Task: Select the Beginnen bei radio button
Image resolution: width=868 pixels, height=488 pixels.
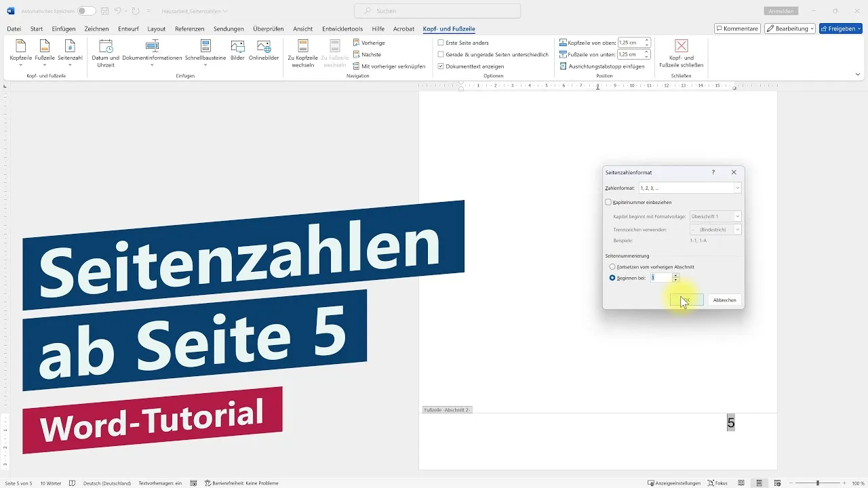Action: 612,278
